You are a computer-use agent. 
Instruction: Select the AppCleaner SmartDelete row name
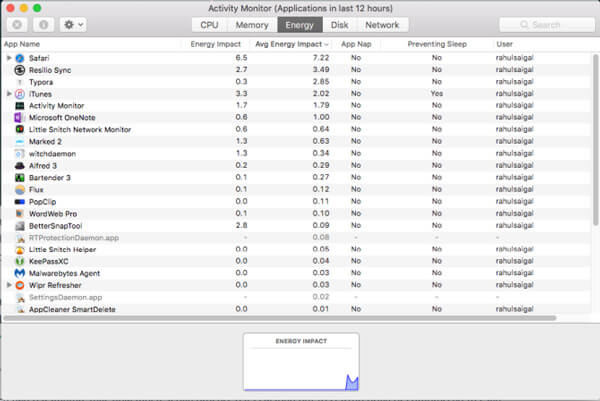tap(72, 310)
